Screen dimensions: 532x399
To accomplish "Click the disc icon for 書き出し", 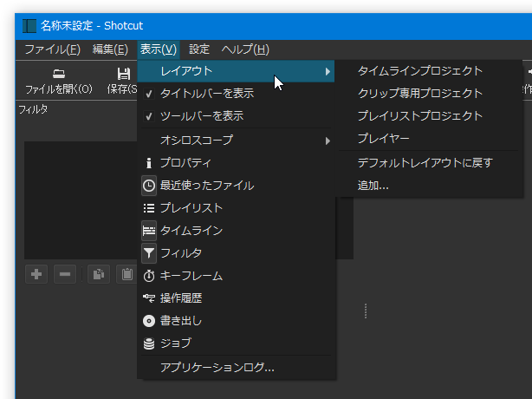I will [149, 321].
